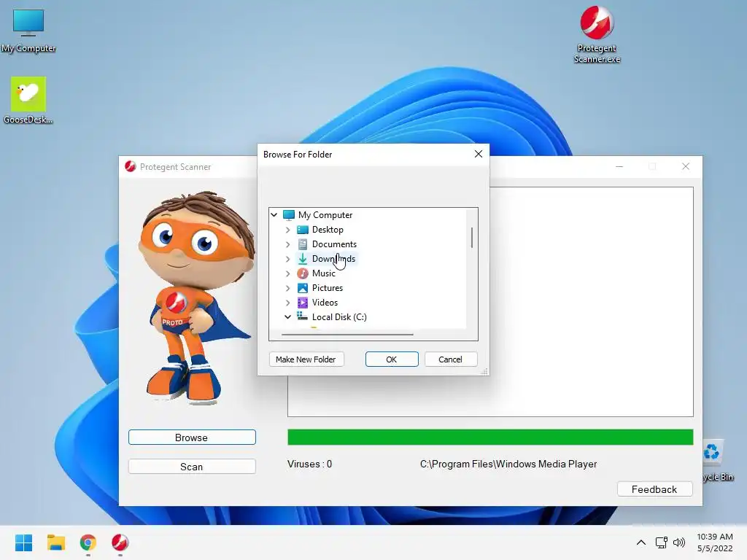The image size is (747, 560).
Task: Open the My Computer desktop icon
Action: [x=28, y=31]
